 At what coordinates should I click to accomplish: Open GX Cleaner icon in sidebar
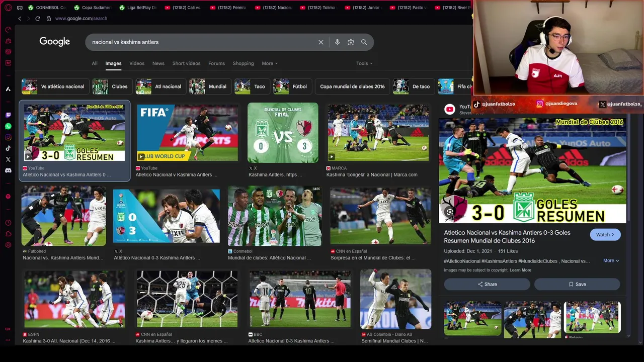coord(8,41)
